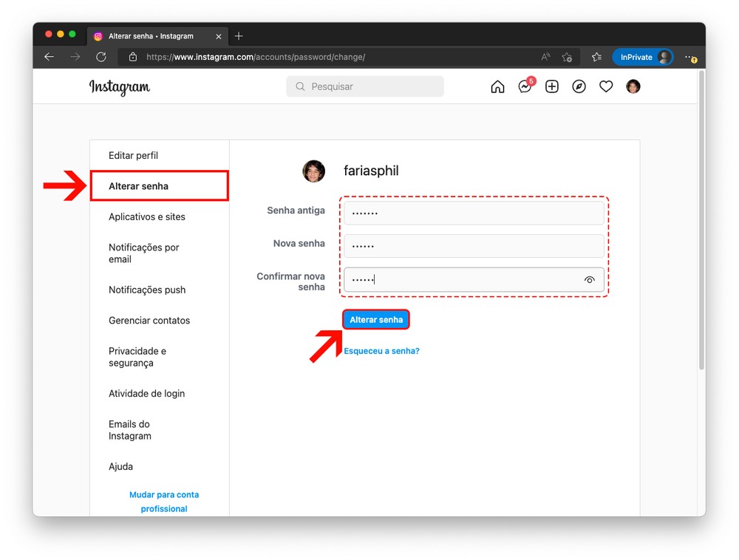This screenshot has width=739, height=560.
Task: Click the browser back arrow
Action: [x=50, y=57]
